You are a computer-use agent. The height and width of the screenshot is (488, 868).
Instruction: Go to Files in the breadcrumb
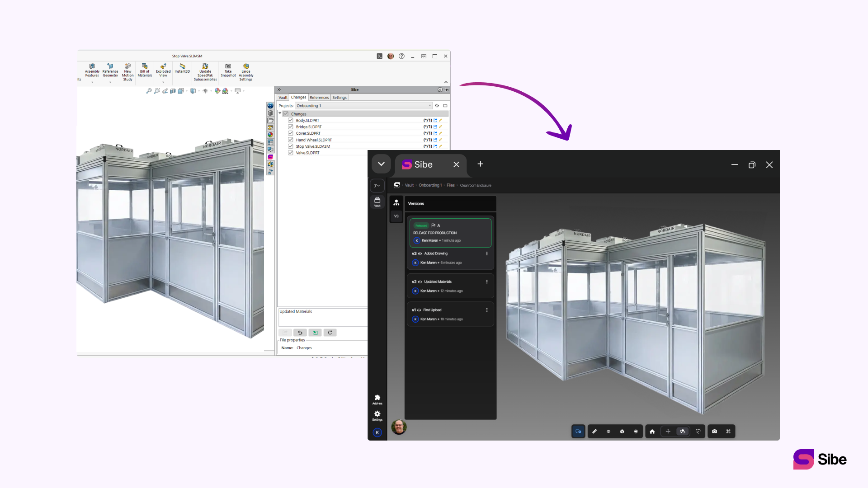(451, 185)
